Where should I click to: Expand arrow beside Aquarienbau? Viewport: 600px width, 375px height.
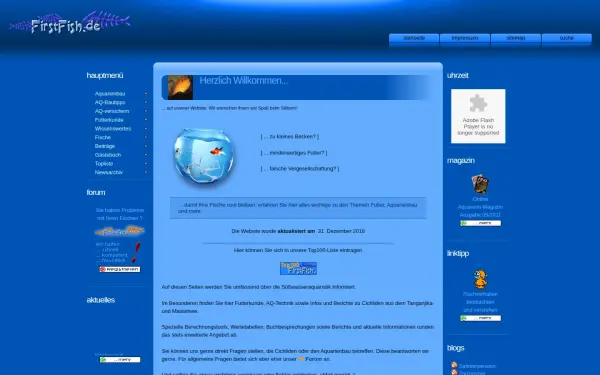pyautogui.click(x=146, y=93)
